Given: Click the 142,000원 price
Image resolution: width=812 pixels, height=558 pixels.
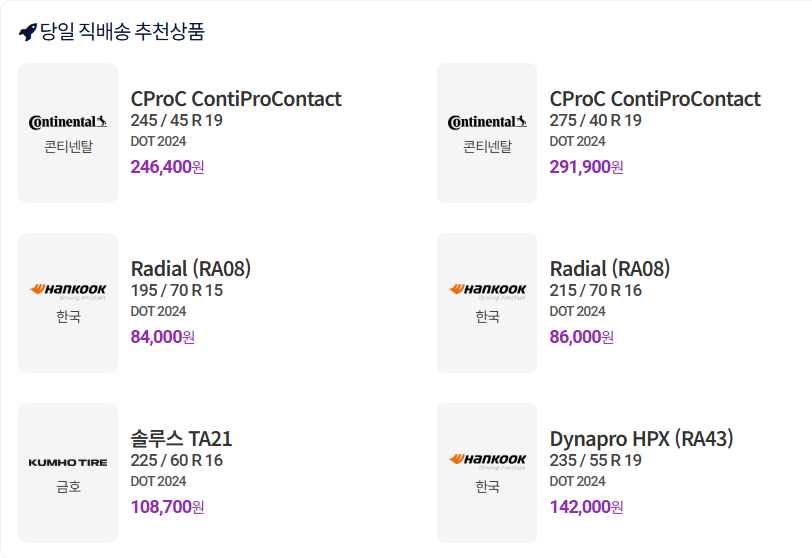Looking at the screenshot, I should tap(586, 507).
